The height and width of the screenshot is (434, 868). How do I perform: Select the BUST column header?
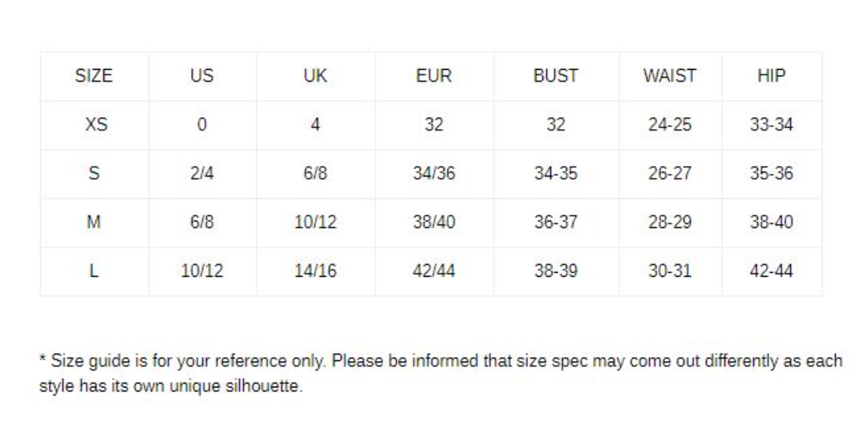(x=556, y=76)
